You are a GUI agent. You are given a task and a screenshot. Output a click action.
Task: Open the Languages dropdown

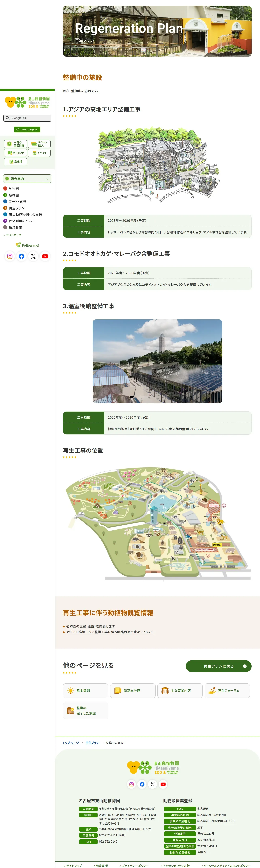27,129
